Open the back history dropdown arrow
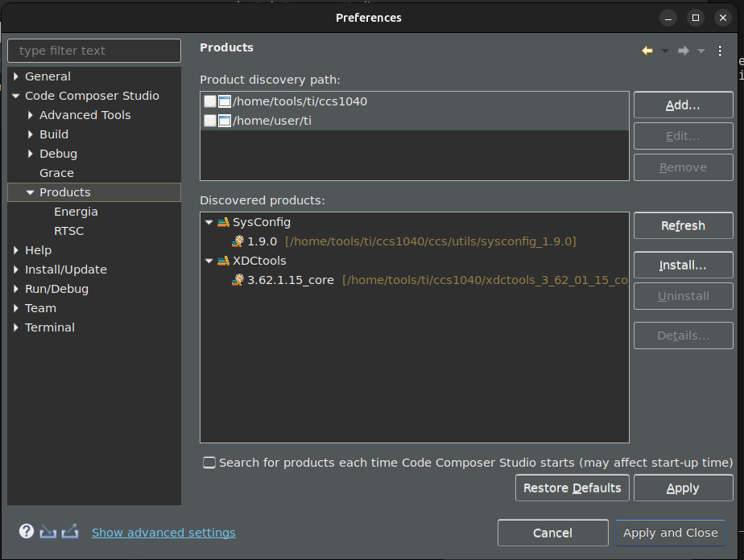This screenshot has width=744, height=560. point(665,51)
